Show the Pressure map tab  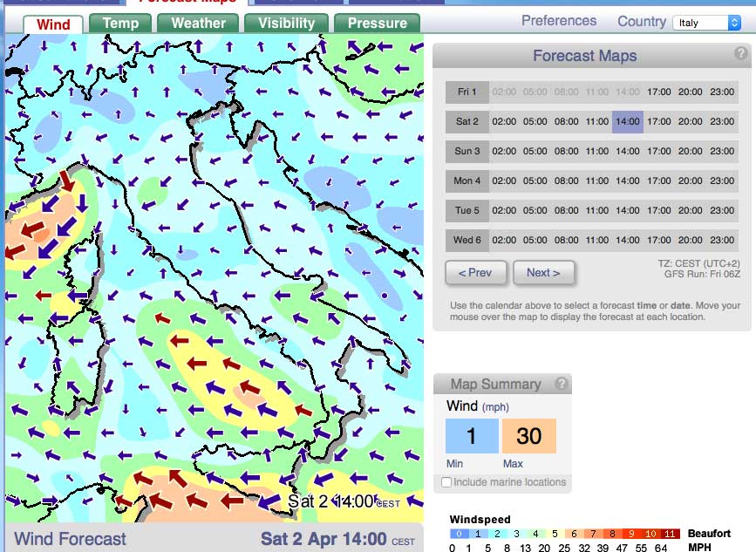click(377, 24)
